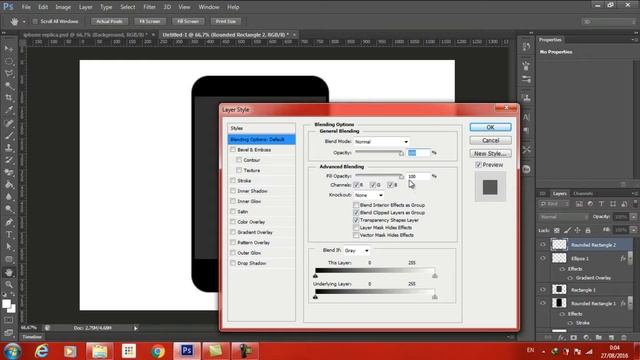Open the layer filter Kind dropdown

coord(554,204)
